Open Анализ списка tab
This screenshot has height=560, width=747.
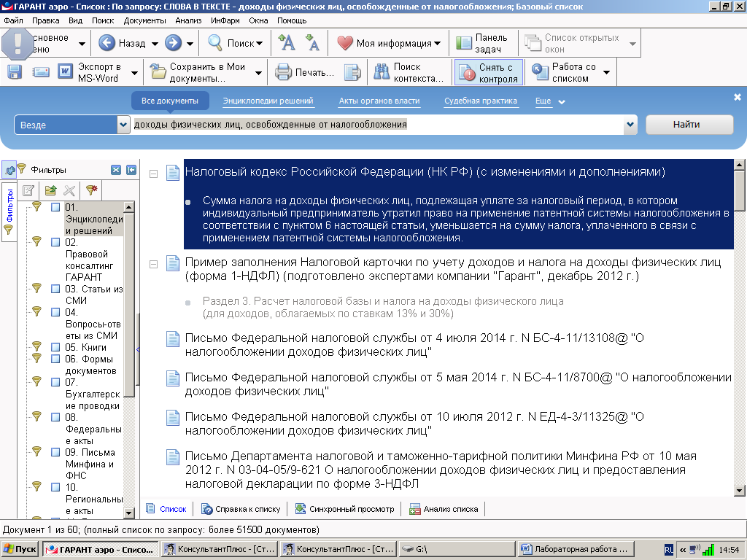pyautogui.click(x=444, y=509)
